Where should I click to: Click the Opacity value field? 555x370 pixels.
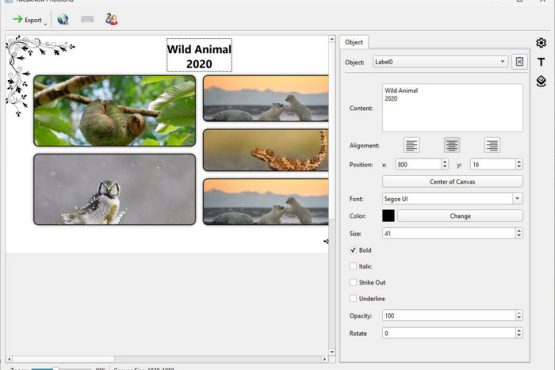[449, 315]
